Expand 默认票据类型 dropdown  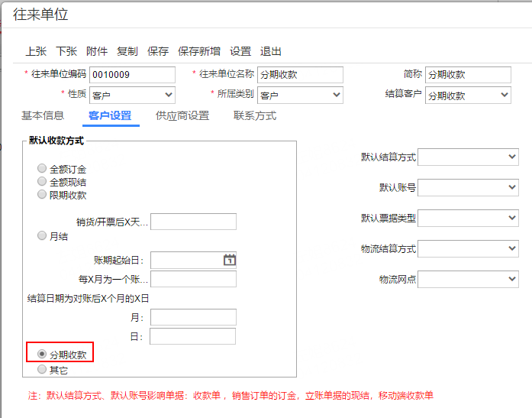click(468, 218)
